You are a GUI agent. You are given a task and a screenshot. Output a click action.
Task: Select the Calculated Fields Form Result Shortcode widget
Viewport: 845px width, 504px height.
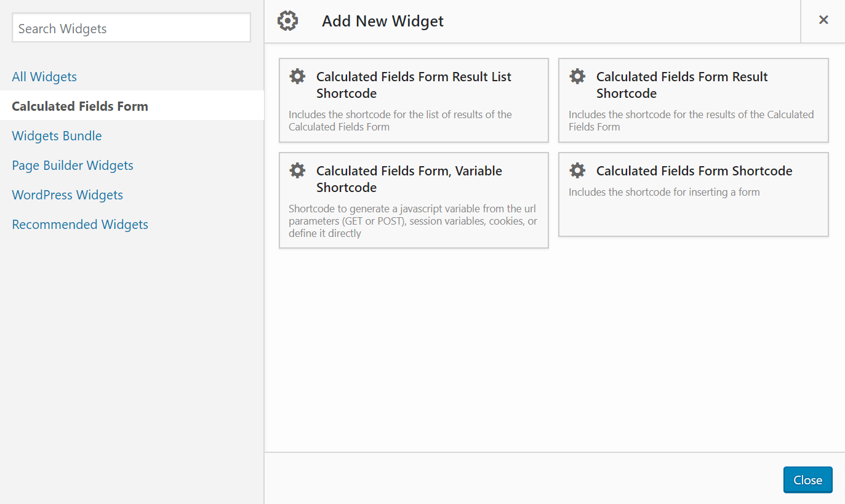(694, 100)
